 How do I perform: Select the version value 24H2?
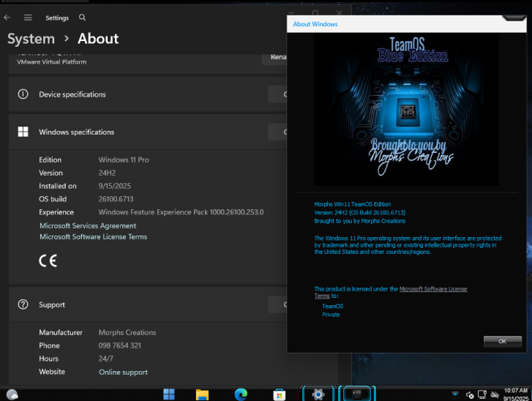coord(108,173)
